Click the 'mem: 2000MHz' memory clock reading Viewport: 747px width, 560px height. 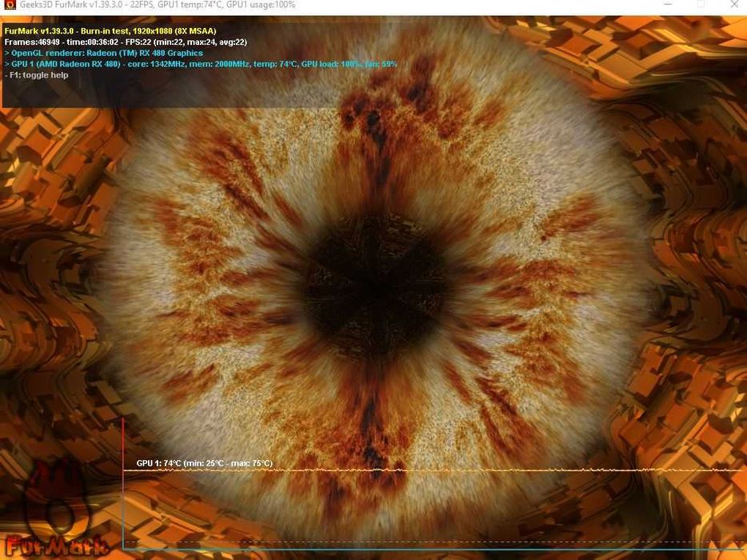[x=219, y=64]
